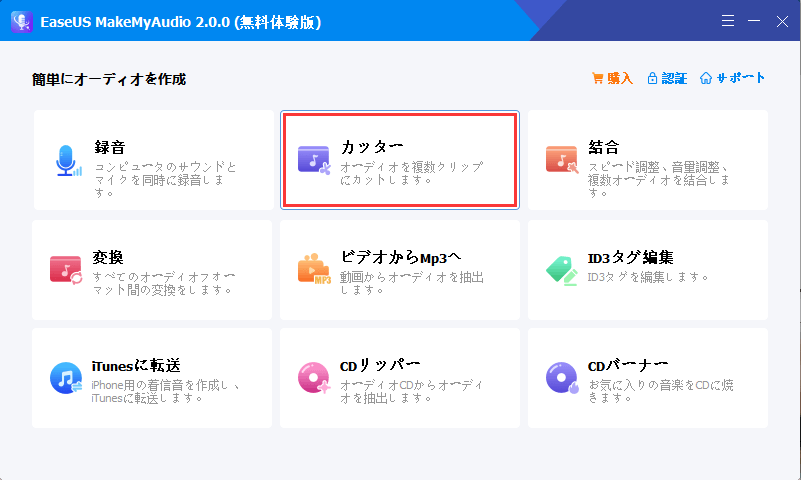Click the ID3タグ編集 green tag icon
The width and height of the screenshot is (801, 480).
tap(561, 270)
